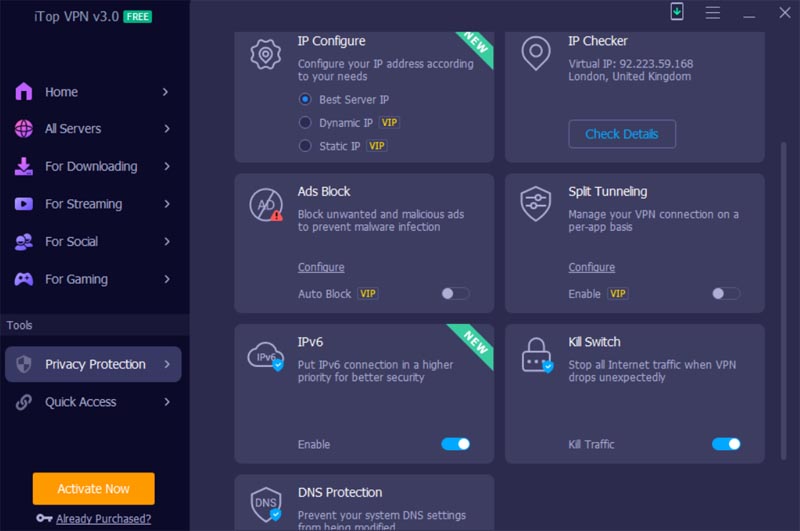Click the DNS Protection title
The width and height of the screenshot is (800, 531).
340,492
